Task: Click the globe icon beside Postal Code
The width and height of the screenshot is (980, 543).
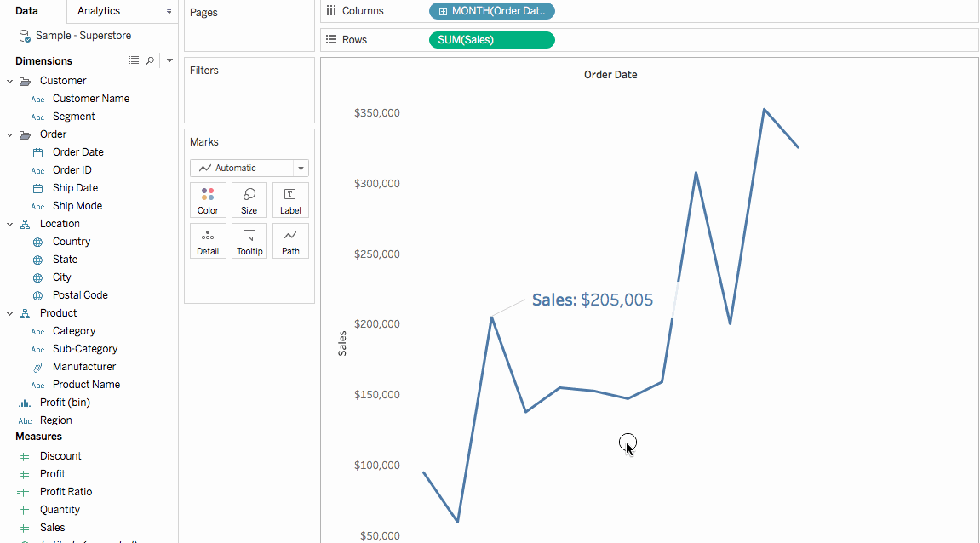Action: coord(37,295)
